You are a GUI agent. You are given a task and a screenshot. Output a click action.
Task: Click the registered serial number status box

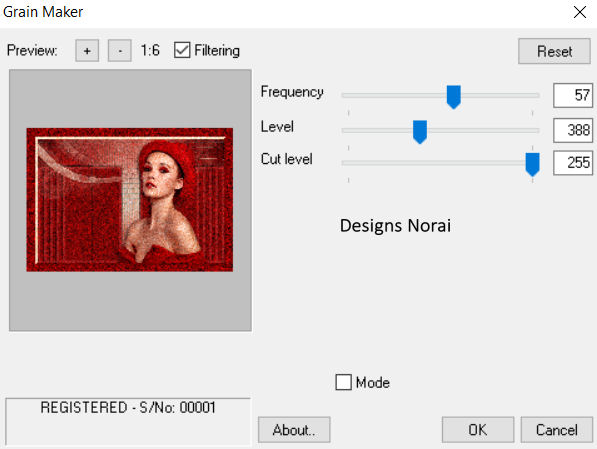pyautogui.click(x=128, y=421)
